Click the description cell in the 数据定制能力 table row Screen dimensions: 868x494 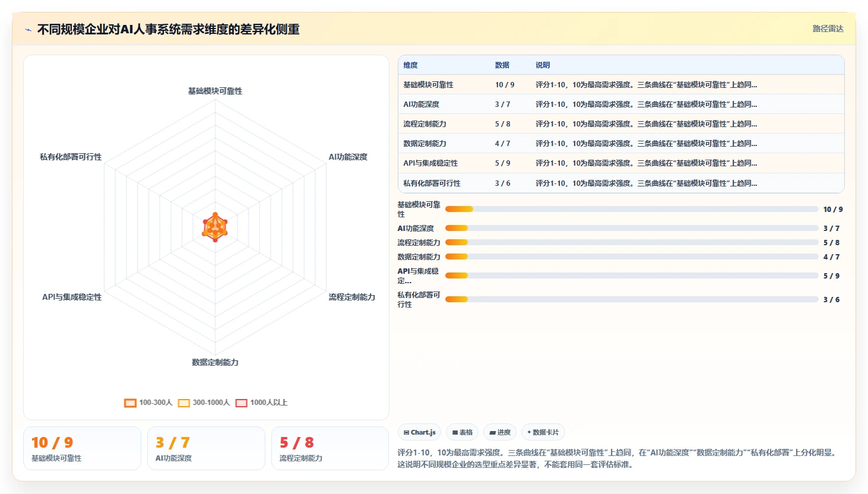pos(646,144)
